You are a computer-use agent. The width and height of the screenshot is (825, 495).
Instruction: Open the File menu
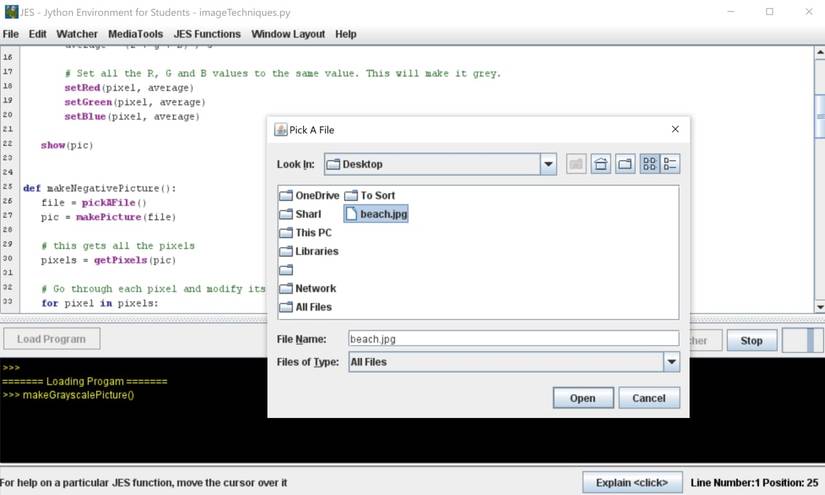click(11, 34)
